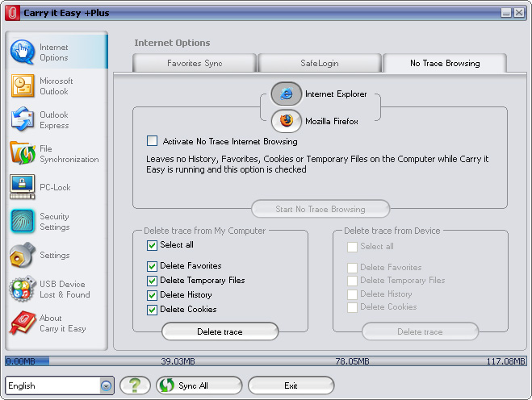The height and width of the screenshot is (400, 532).
Task: Uncheck Select all under My Computer
Action: pos(152,245)
